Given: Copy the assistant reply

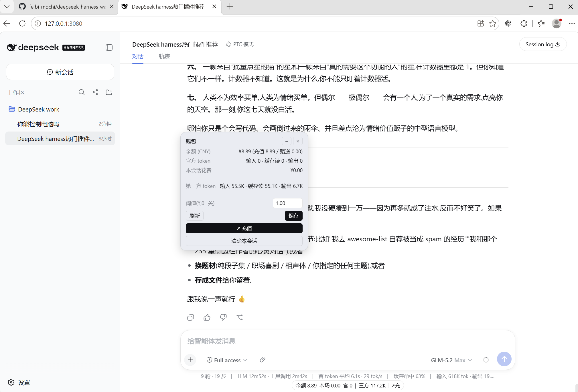Looking at the screenshot, I should pyautogui.click(x=191, y=317).
